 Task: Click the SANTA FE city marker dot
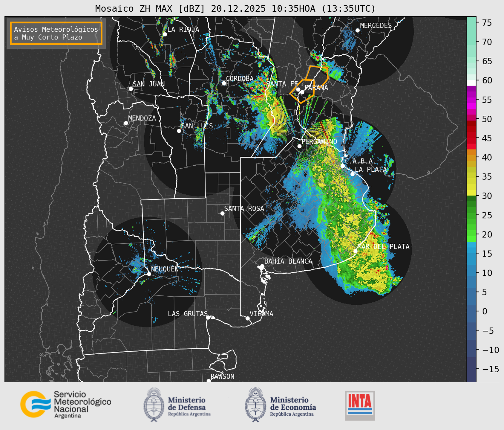click(x=298, y=89)
